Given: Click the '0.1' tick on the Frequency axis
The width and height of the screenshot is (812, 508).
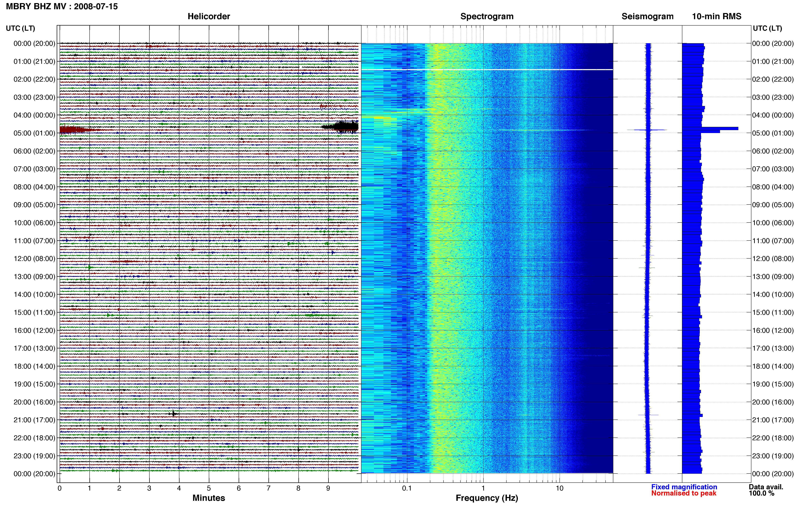Looking at the screenshot, I should (x=407, y=488).
